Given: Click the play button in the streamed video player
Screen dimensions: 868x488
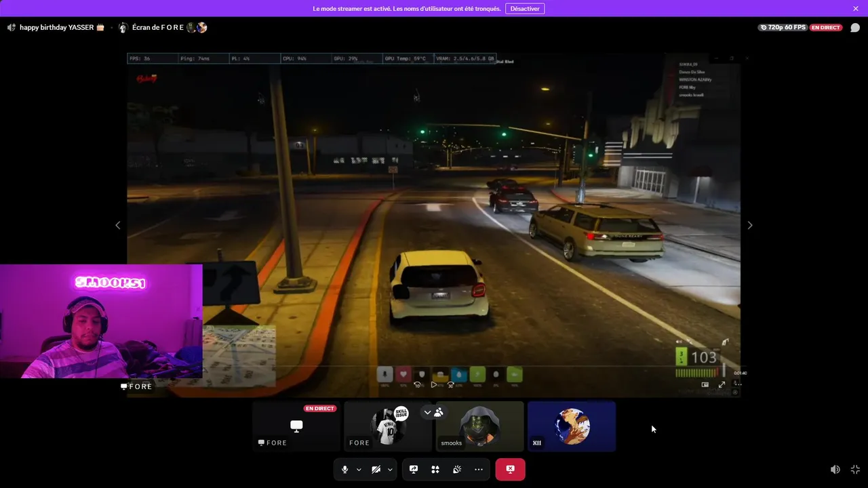Looking at the screenshot, I should (434, 384).
